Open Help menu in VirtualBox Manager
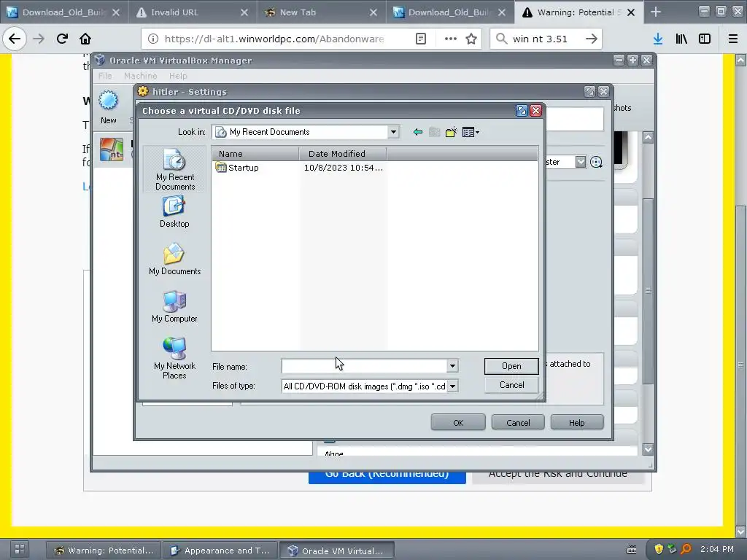 coord(178,76)
